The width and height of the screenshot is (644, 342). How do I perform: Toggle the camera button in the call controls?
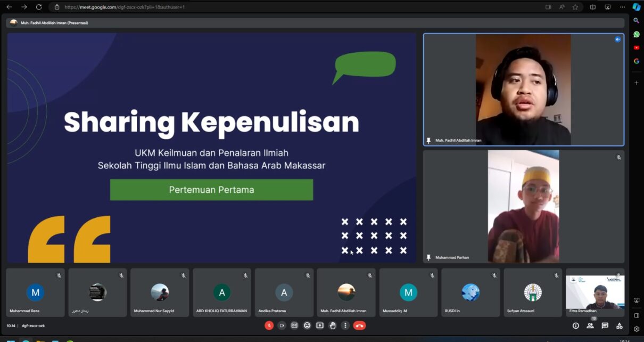[282, 325]
